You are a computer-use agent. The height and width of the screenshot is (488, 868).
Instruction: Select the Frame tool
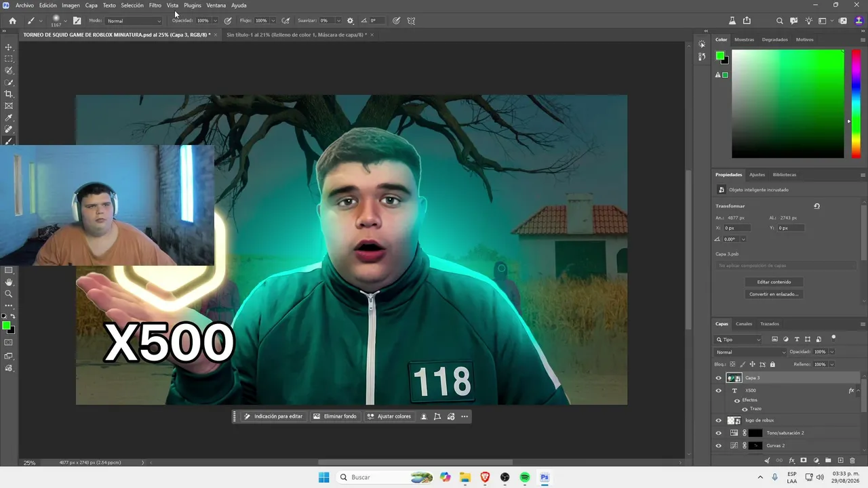coord(9,106)
